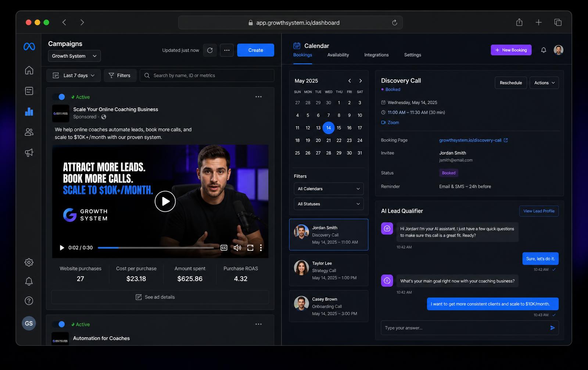588x370 pixels.
Task: Open the news feed sidebar icon
Action: (x=29, y=91)
